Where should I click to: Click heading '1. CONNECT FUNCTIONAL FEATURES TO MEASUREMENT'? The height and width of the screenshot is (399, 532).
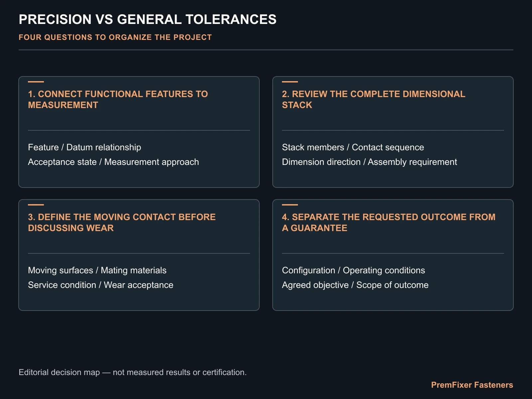click(118, 99)
